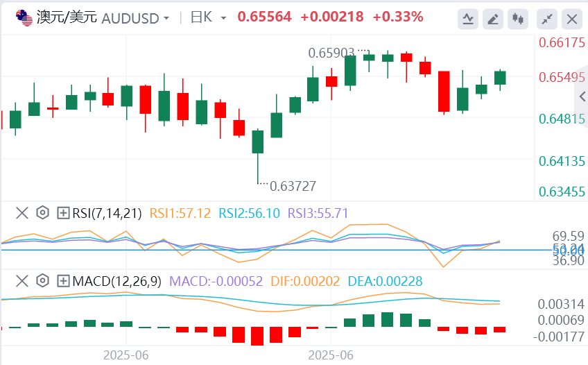Open the AUDUSD symbol dropdown arrow
The width and height of the screenshot is (588, 365).
point(166,18)
